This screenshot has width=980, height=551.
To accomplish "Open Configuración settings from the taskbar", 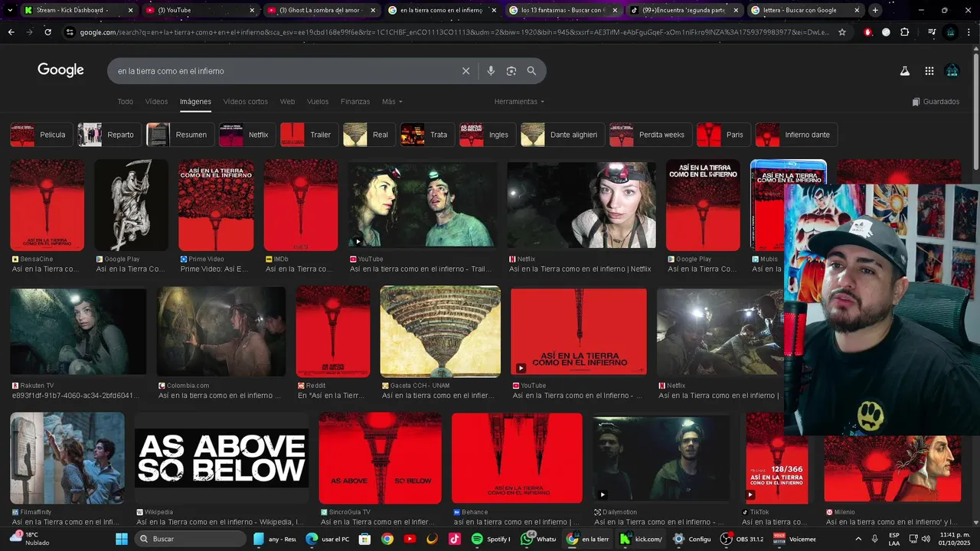I will [692, 539].
